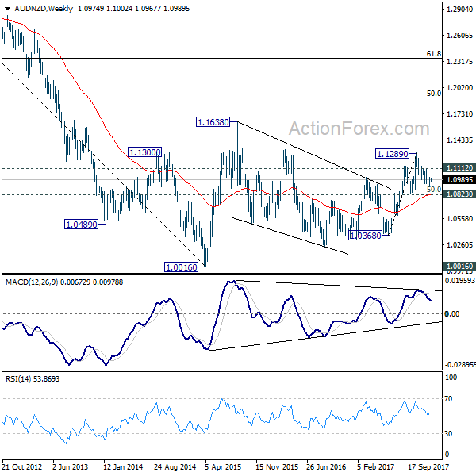This screenshot has height=476, width=476.
Task: Click the 15 Nov 2015 date label
Action: pos(277,466)
